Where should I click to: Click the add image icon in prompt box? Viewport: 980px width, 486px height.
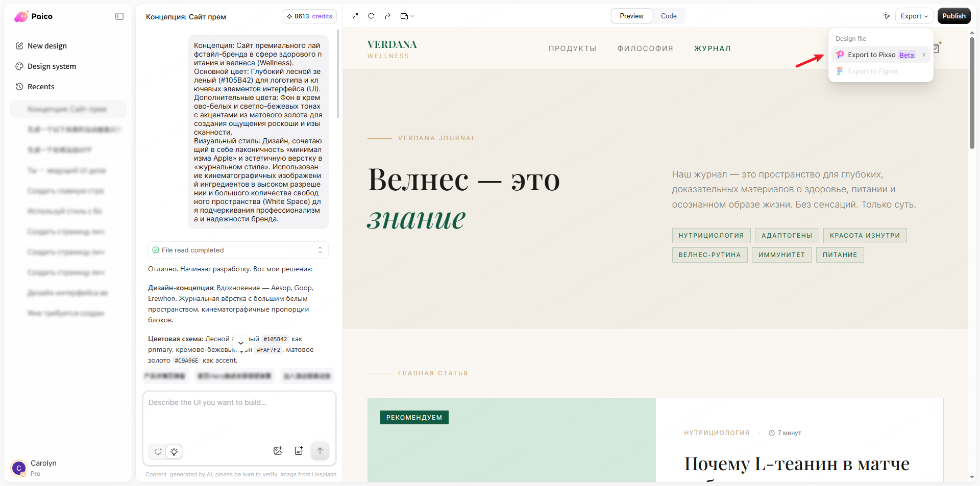pyautogui.click(x=278, y=451)
